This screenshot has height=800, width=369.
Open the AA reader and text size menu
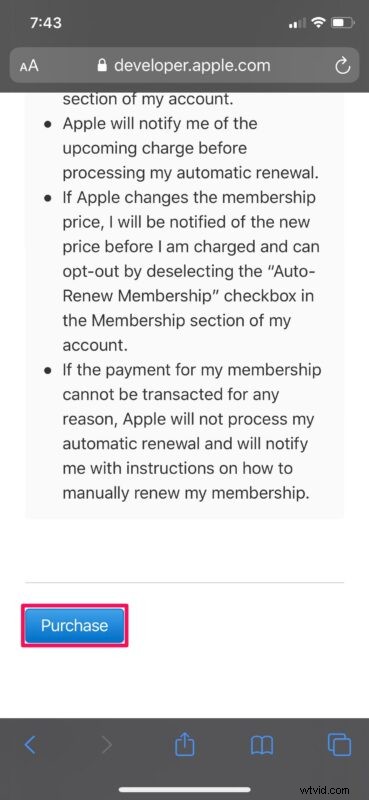coord(29,66)
